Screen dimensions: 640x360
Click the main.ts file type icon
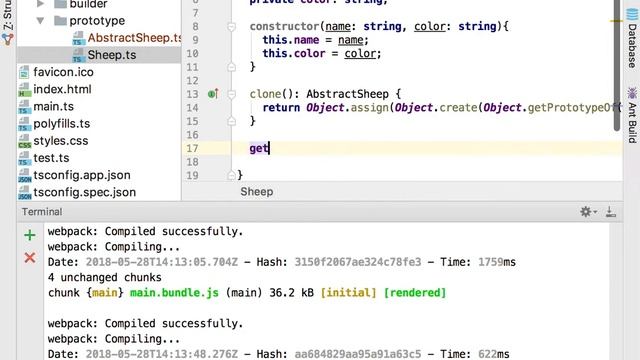click(x=24, y=107)
